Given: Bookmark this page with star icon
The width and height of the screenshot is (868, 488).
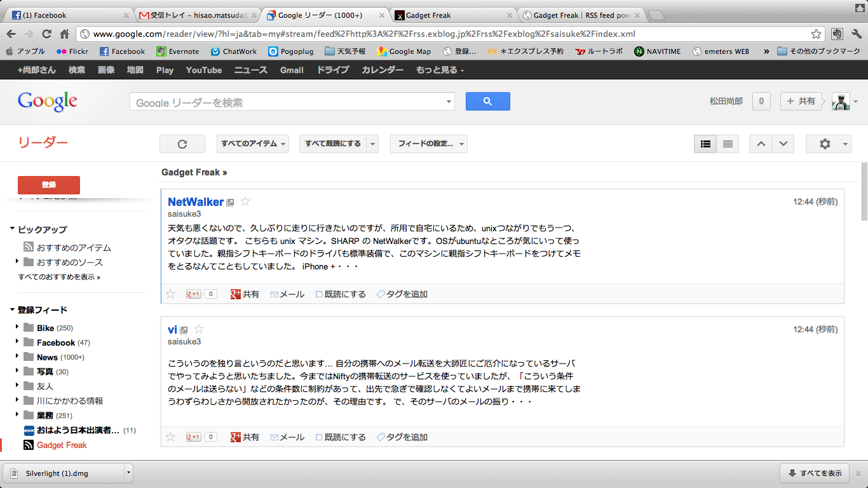Looking at the screenshot, I should [816, 34].
